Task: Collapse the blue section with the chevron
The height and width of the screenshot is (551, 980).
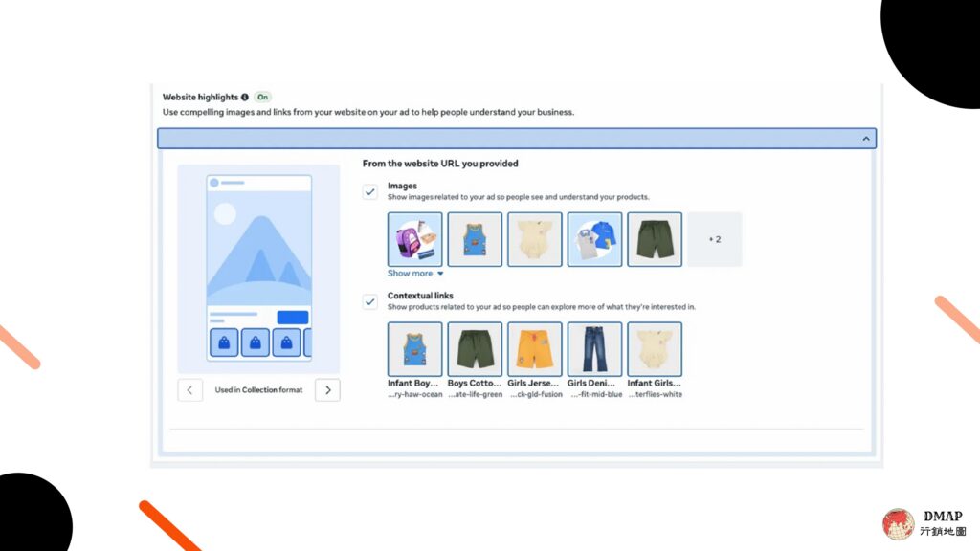Action: pyautogui.click(x=865, y=139)
